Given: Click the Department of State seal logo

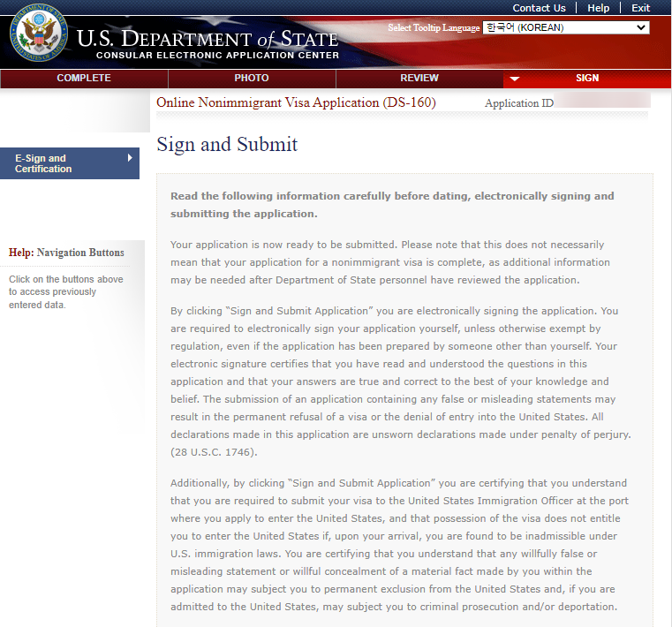Looking at the screenshot, I should pyautogui.click(x=39, y=33).
